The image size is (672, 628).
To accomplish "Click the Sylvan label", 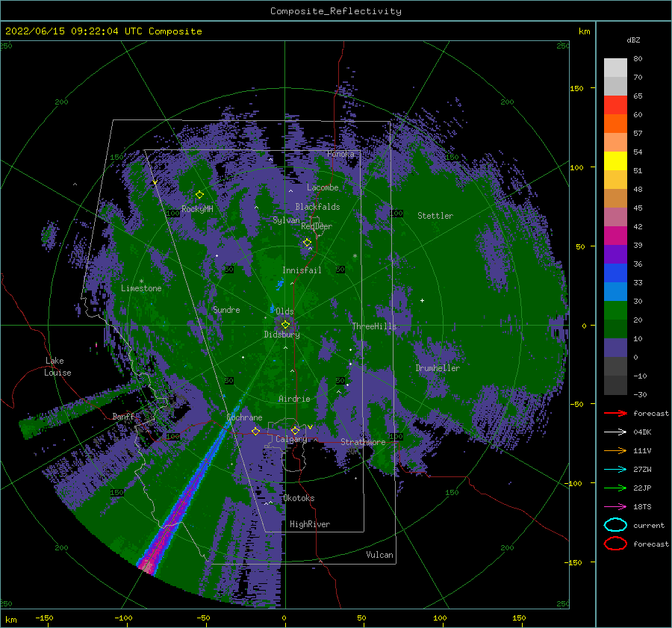I will click(x=286, y=220).
